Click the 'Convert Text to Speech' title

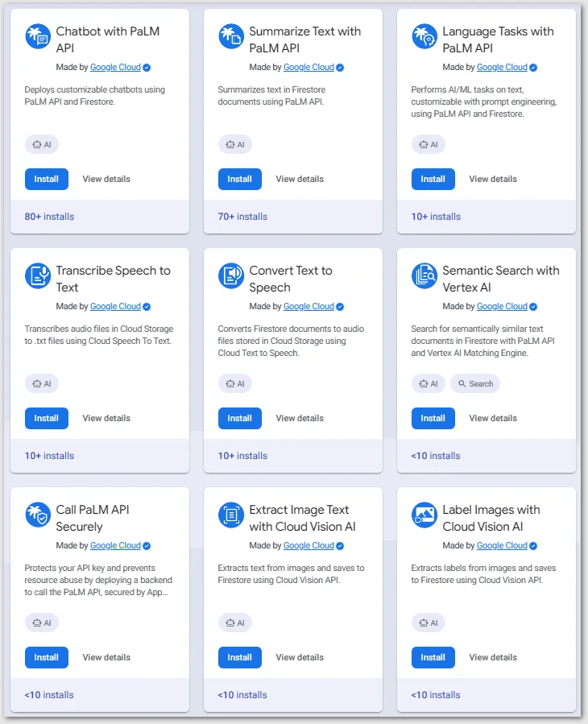click(x=291, y=279)
